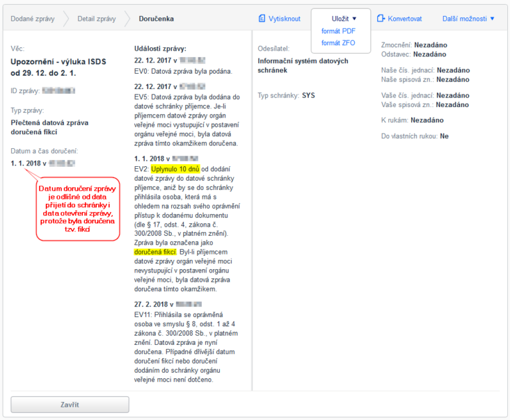Viewport: 510px width, 420px height.
Task: Go back to Dodané zprávy breadcrumb
Action: [31, 19]
